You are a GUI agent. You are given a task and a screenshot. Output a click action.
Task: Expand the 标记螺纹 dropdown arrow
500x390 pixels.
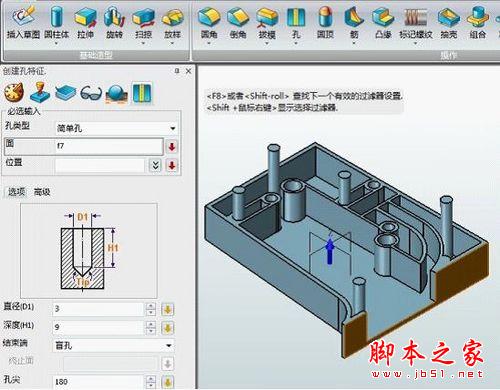(416, 43)
